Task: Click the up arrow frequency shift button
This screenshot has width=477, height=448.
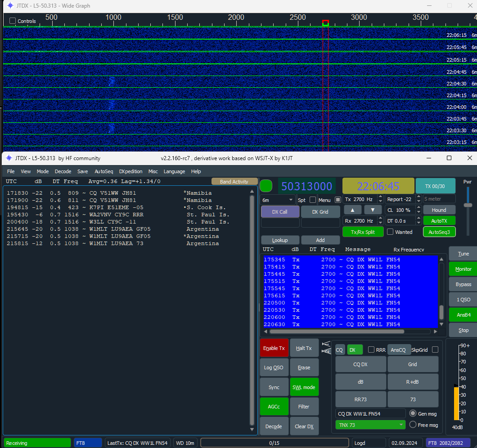Action: (353, 210)
